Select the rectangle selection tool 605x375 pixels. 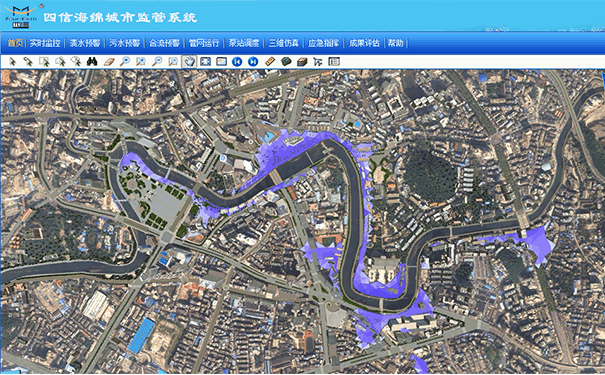(x=44, y=61)
